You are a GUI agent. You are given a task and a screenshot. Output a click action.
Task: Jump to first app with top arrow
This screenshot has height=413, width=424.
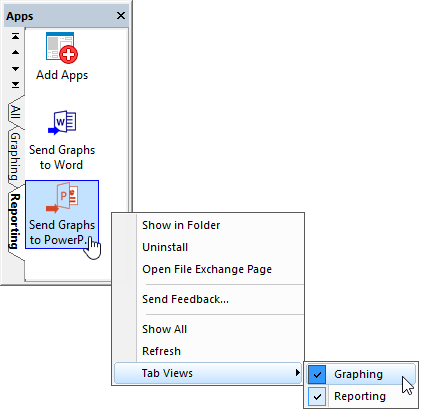[x=15, y=36]
